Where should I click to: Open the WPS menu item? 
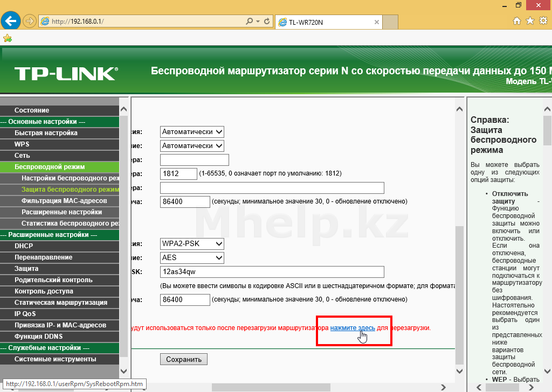59,144
